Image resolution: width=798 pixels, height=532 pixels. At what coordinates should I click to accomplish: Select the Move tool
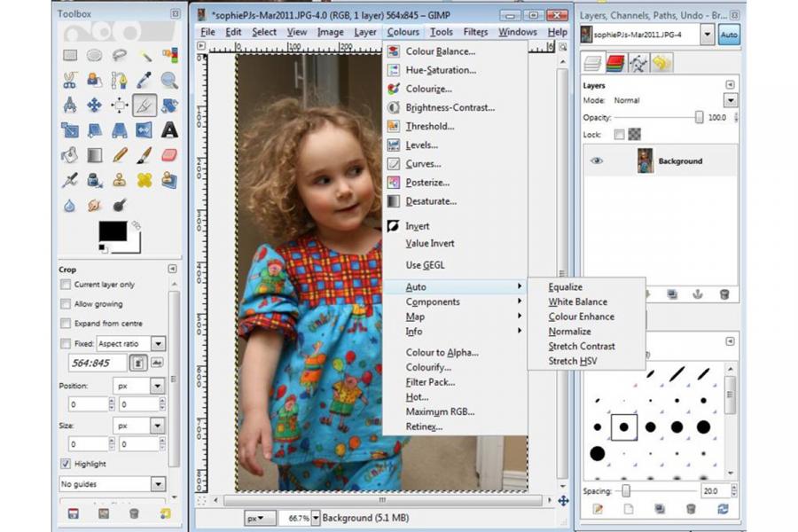94,106
